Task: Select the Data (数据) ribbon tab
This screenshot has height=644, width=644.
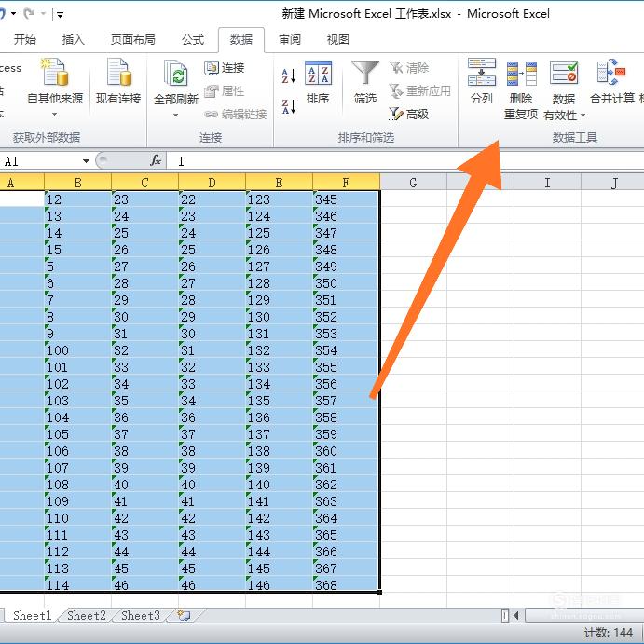Action: coord(241,39)
